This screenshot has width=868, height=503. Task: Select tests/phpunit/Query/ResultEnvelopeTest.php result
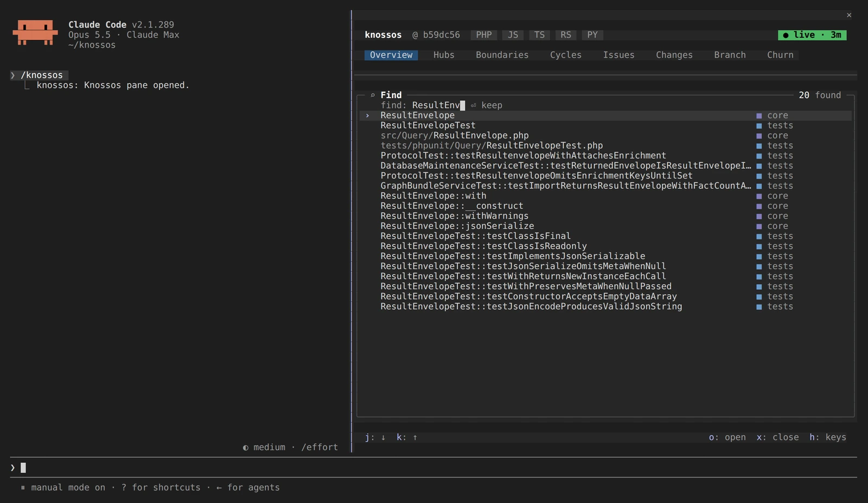tap(605, 145)
